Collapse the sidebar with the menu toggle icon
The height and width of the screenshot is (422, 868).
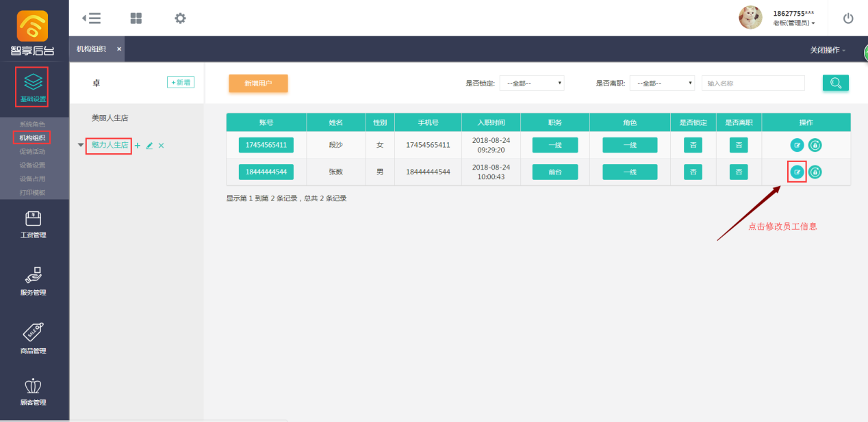91,18
